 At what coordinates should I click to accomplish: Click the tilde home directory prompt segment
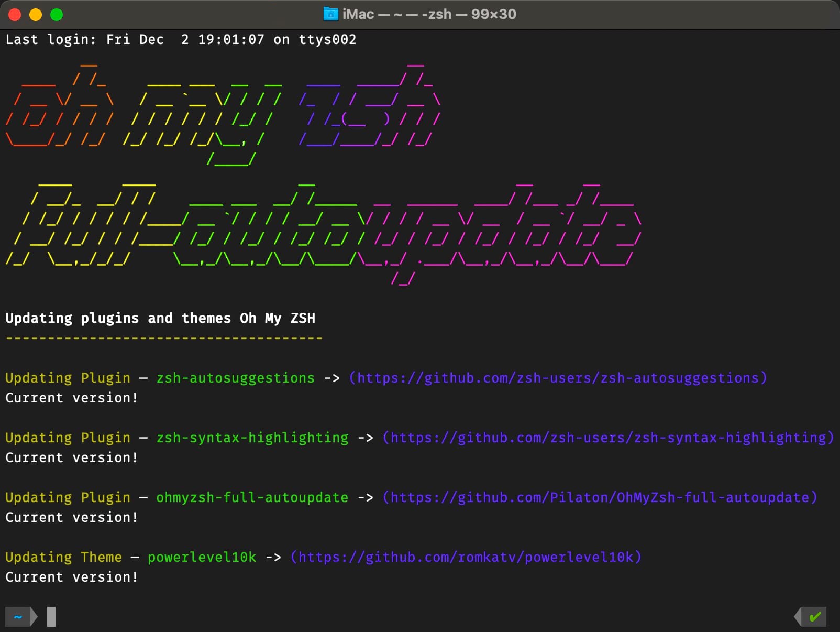pyautogui.click(x=18, y=617)
